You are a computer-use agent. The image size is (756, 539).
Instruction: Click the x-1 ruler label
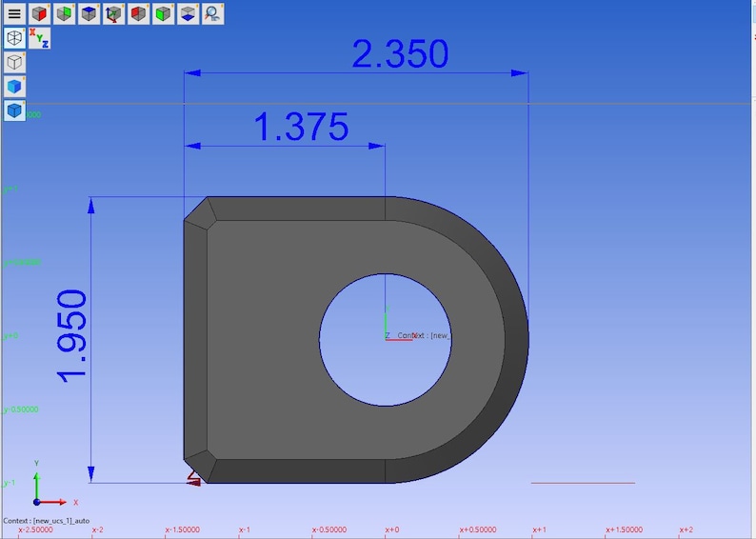(245, 529)
